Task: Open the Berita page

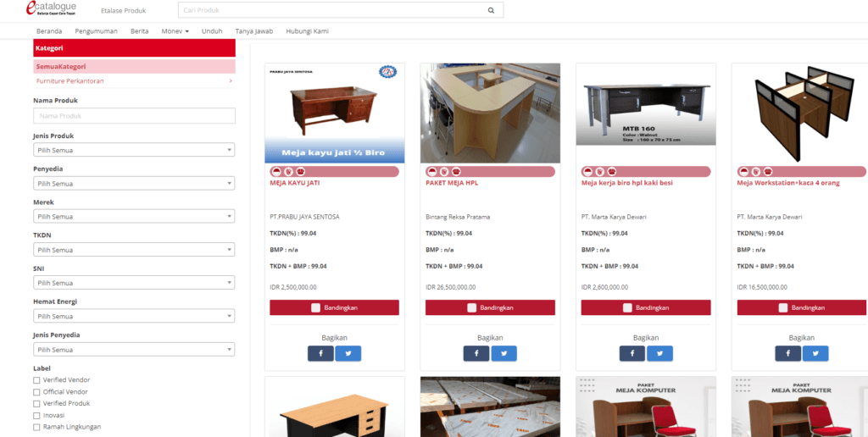Action: tap(140, 31)
